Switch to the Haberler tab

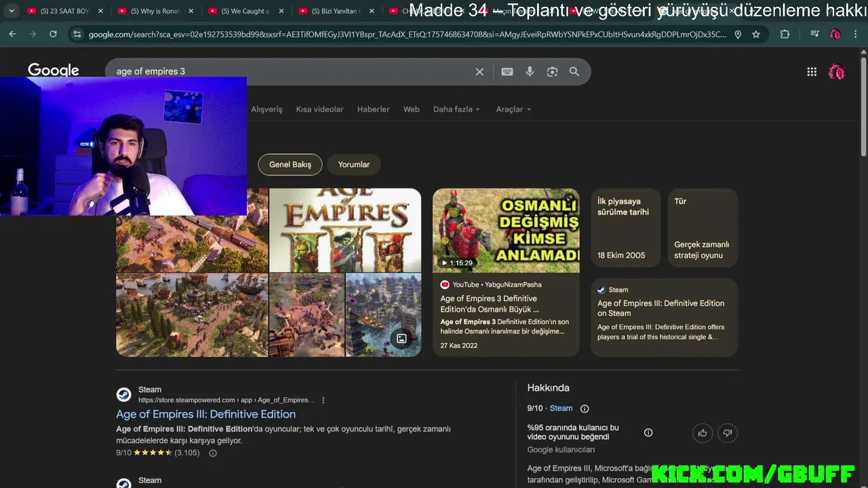(374, 109)
